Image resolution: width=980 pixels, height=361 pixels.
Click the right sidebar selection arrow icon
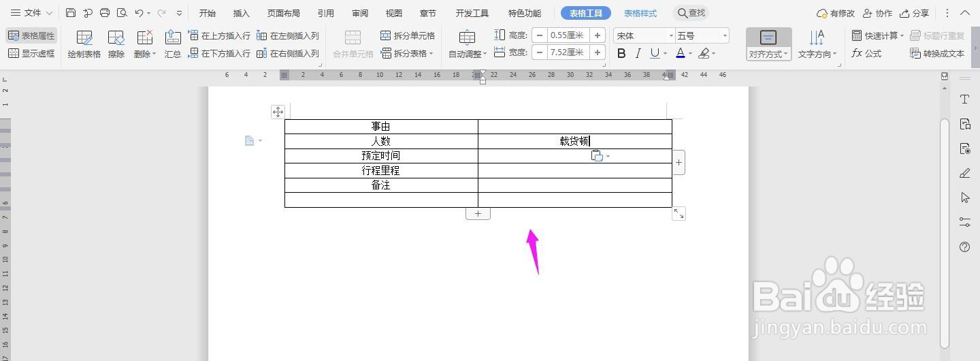[x=964, y=198]
